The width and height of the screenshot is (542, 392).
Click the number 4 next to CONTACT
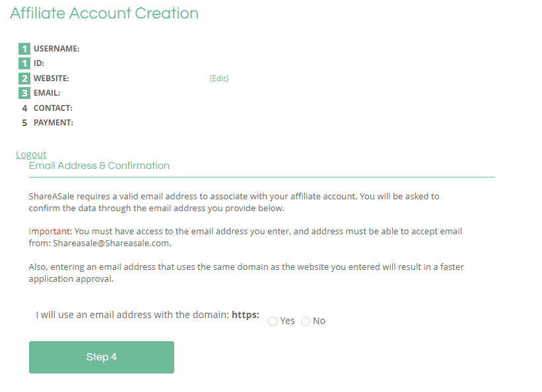click(x=24, y=108)
